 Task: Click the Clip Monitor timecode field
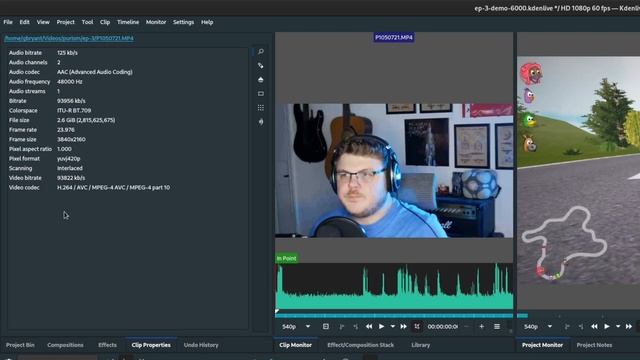(442, 327)
